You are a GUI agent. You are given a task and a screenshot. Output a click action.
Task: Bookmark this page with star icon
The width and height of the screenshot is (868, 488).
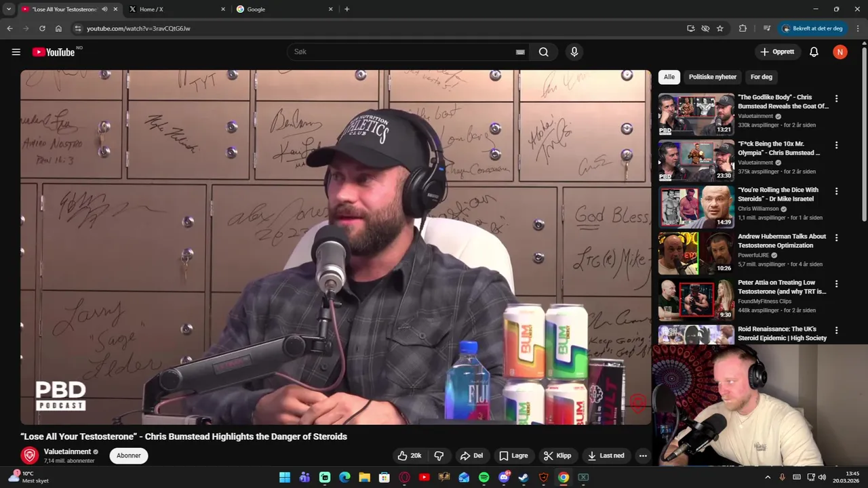720,28
